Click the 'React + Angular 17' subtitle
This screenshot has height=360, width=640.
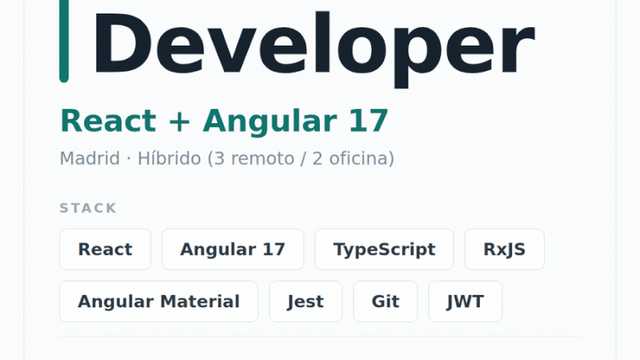coord(224,121)
